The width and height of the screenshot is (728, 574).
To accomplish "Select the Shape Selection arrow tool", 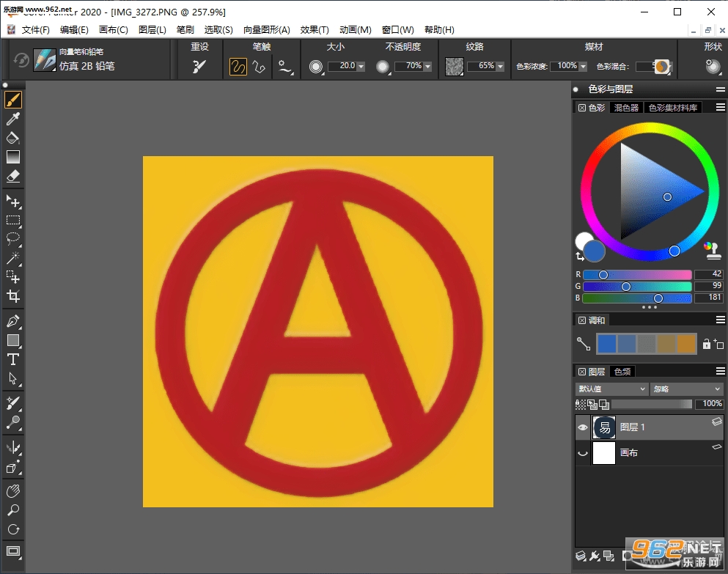I will [13, 378].
